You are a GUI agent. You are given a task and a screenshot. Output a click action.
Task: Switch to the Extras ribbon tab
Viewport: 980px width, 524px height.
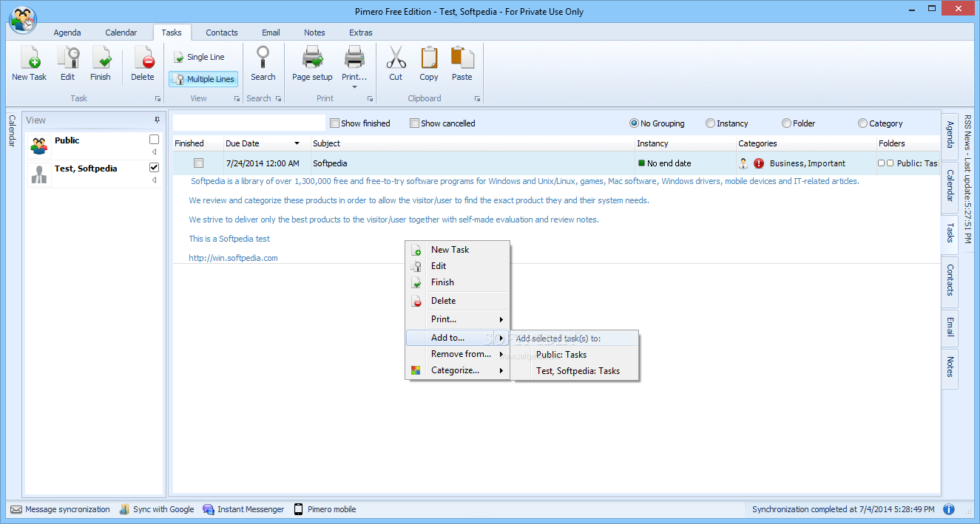[x=361, y=33]
